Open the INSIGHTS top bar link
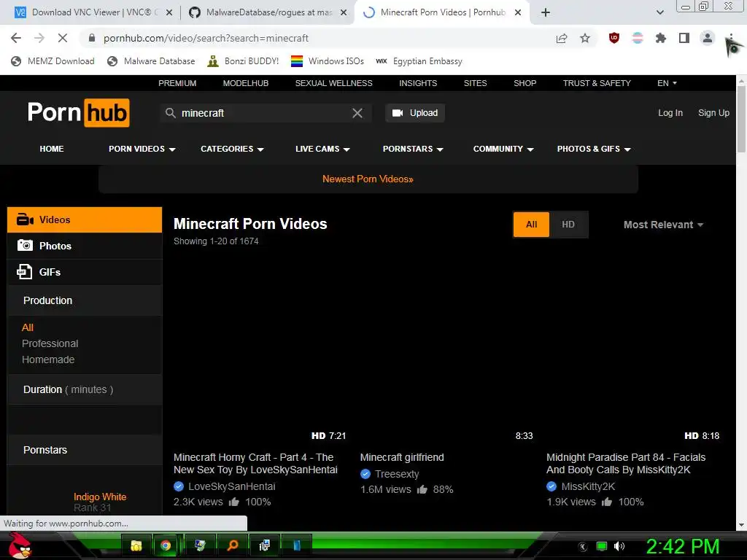 [x=418, y=83]
